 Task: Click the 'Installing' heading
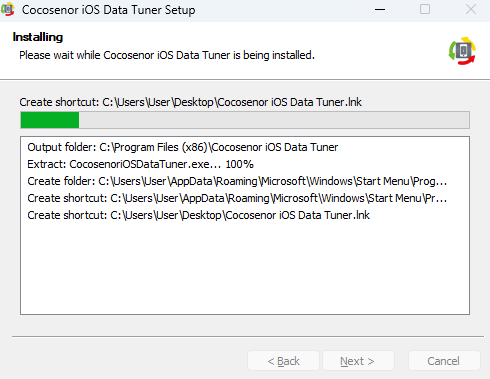38,37
